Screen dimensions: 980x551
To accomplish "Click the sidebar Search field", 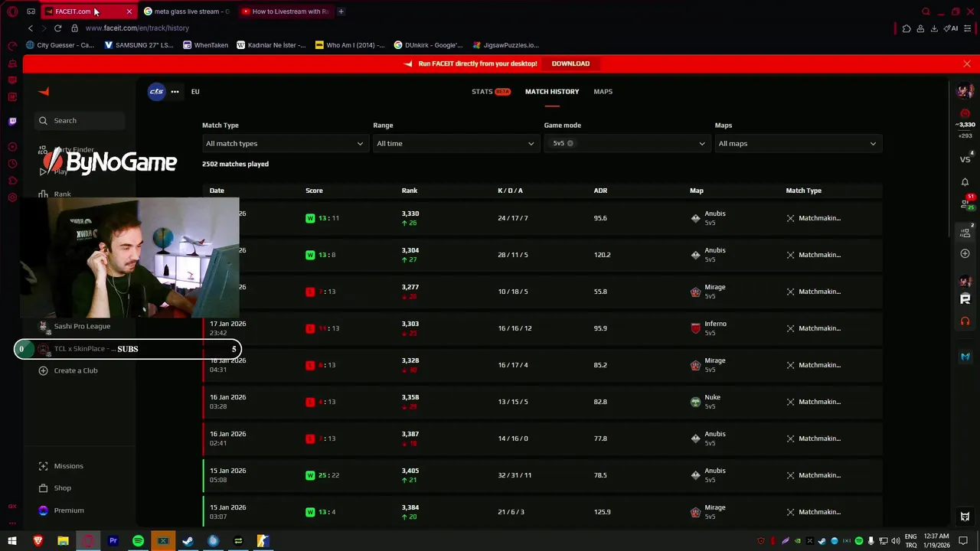I will click(x=80, y=121).
